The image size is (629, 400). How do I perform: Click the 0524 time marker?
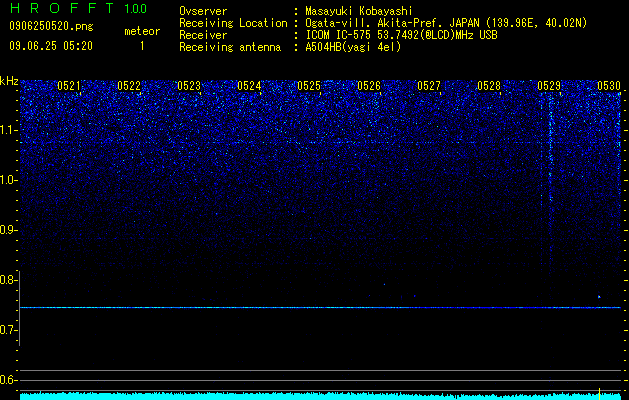click(x=249, y=86)
